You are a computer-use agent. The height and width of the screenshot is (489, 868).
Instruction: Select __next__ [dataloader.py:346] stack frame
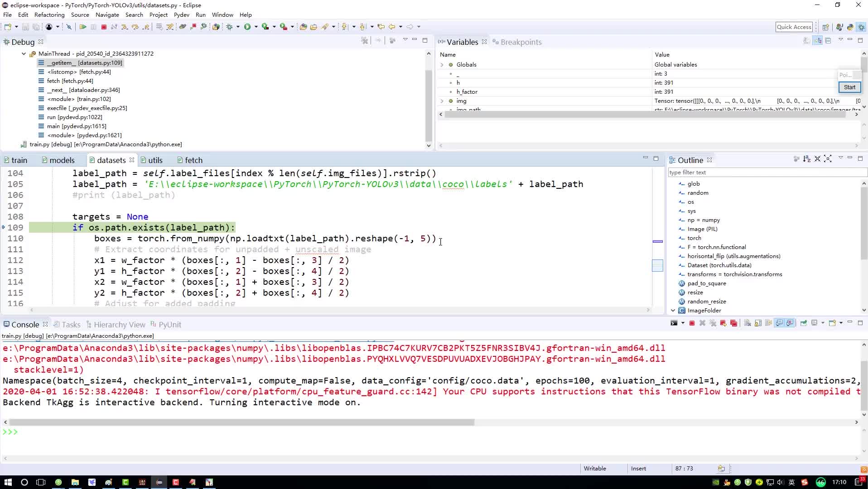pos(79,90)
